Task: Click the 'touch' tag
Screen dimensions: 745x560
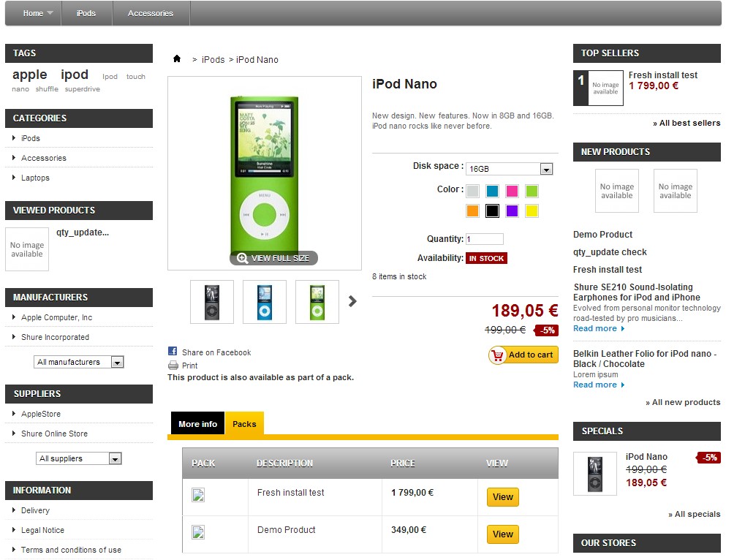Action: tap(135, 77)
